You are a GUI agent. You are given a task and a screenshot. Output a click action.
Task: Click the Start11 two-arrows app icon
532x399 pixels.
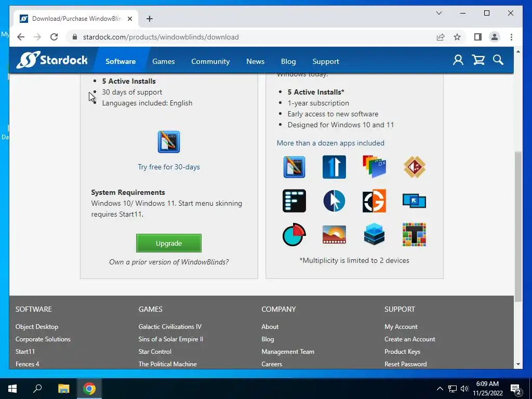[334, 167]
